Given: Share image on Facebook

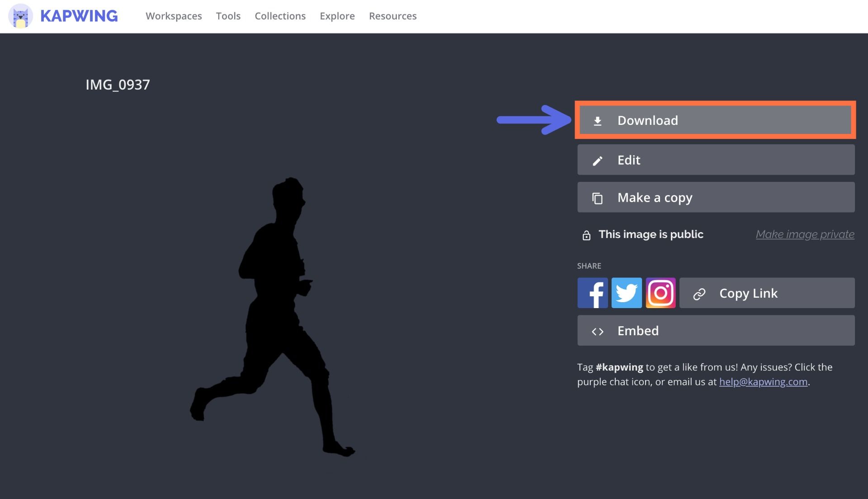Looking at the screenshot, I should [x=592, y=293].
